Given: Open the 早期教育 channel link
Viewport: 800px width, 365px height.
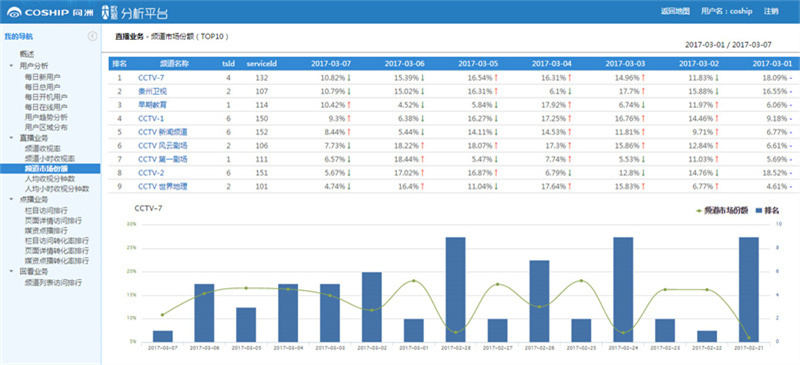Looking at the screenshot, I should [x=153, y=105].
